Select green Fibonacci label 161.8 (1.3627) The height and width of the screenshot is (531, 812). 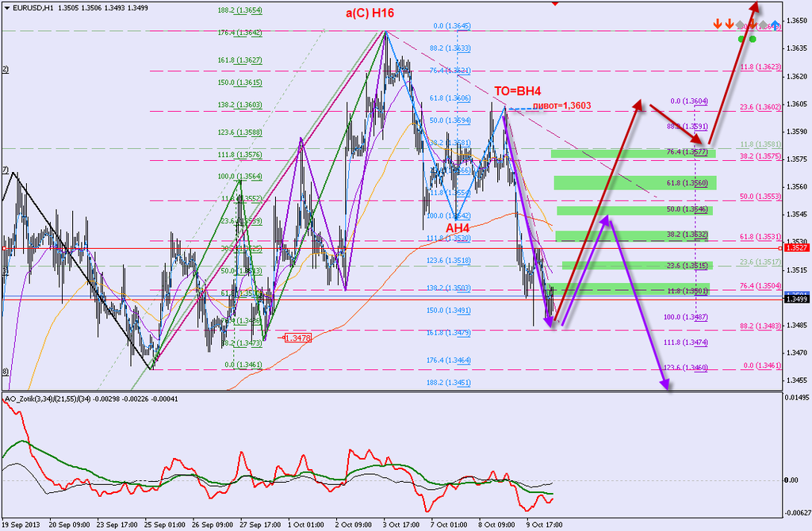coord(239,60)
